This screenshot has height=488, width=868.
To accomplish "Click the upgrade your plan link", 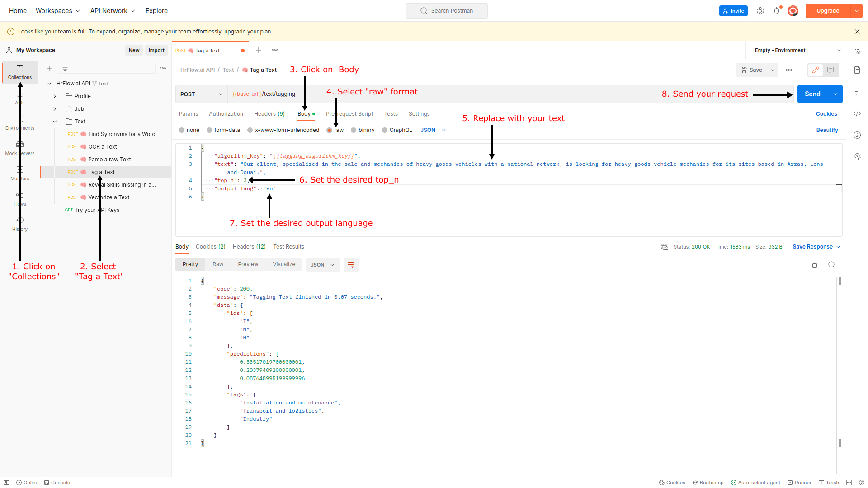I will point(248,32).
